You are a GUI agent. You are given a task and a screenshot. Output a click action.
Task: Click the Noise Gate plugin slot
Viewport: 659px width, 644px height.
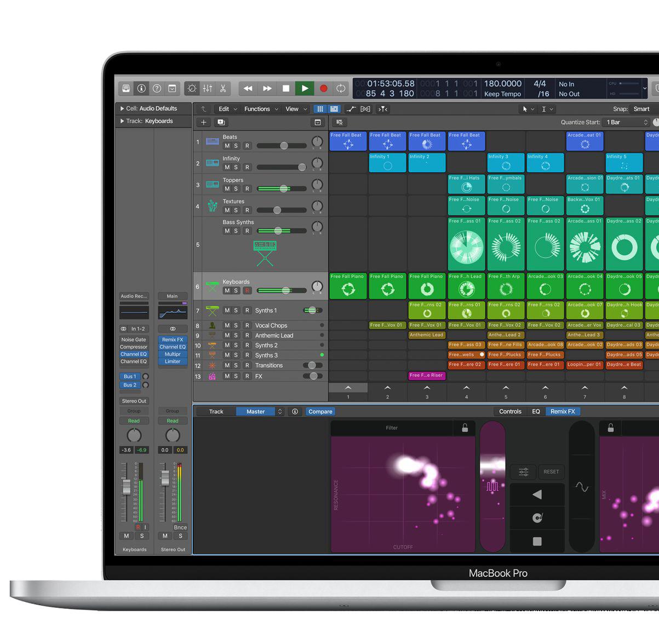pos(134,340)
